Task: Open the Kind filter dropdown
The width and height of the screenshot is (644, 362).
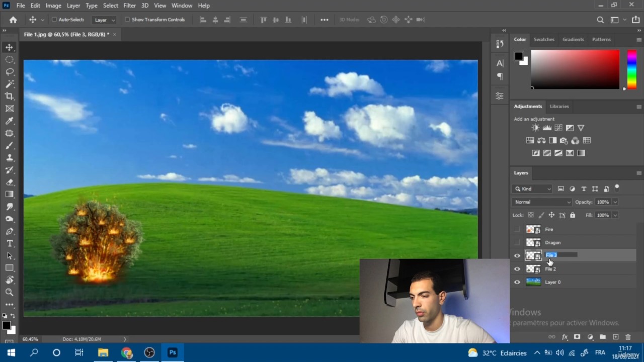Action: point(532,189)
